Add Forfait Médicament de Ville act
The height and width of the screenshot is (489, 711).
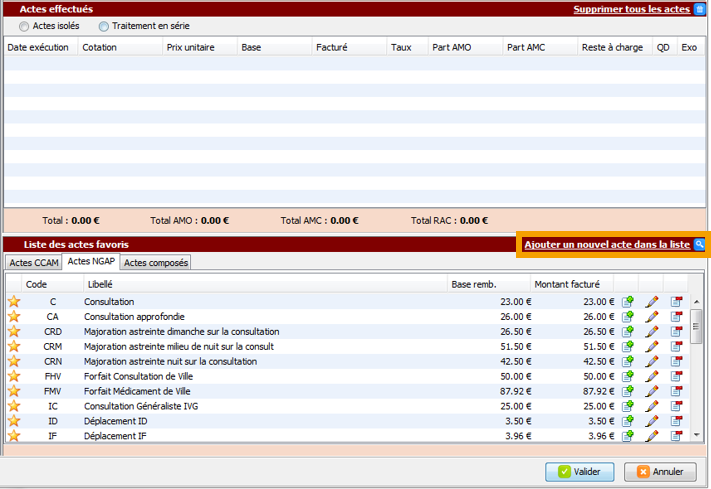tap(627, 391)
